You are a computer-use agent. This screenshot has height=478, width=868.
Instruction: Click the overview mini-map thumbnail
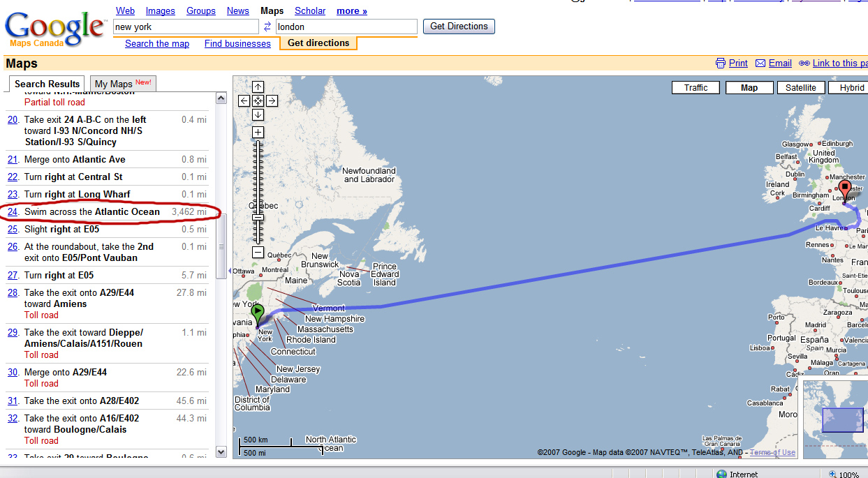click(x=837, y=419)
